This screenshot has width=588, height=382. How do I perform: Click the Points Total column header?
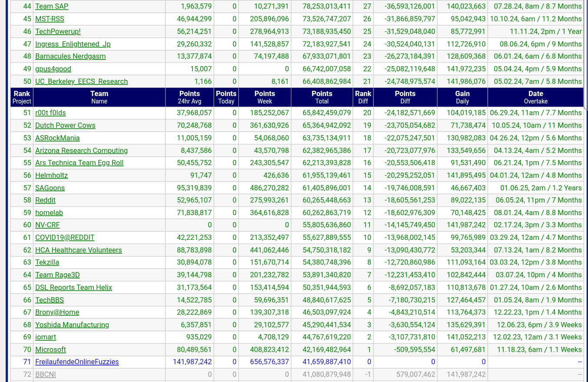click(x=322, y=97)
